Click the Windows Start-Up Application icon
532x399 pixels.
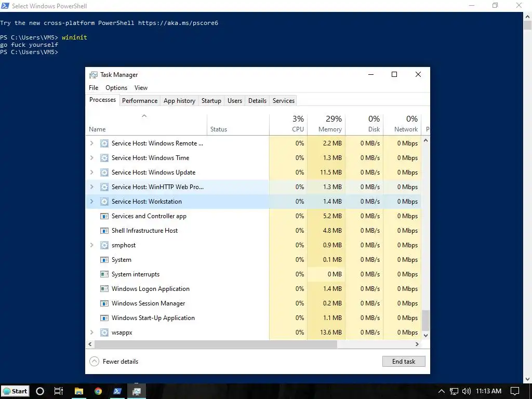104,318
